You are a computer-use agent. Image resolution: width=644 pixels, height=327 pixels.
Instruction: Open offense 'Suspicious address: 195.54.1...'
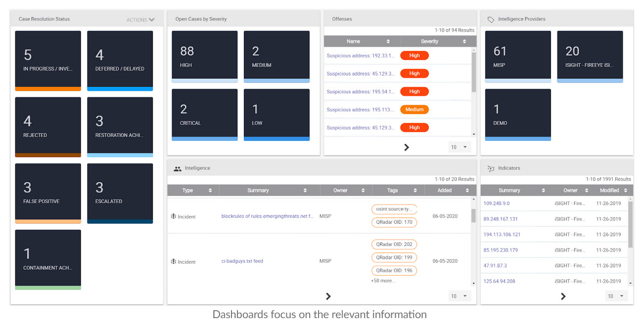361,92
